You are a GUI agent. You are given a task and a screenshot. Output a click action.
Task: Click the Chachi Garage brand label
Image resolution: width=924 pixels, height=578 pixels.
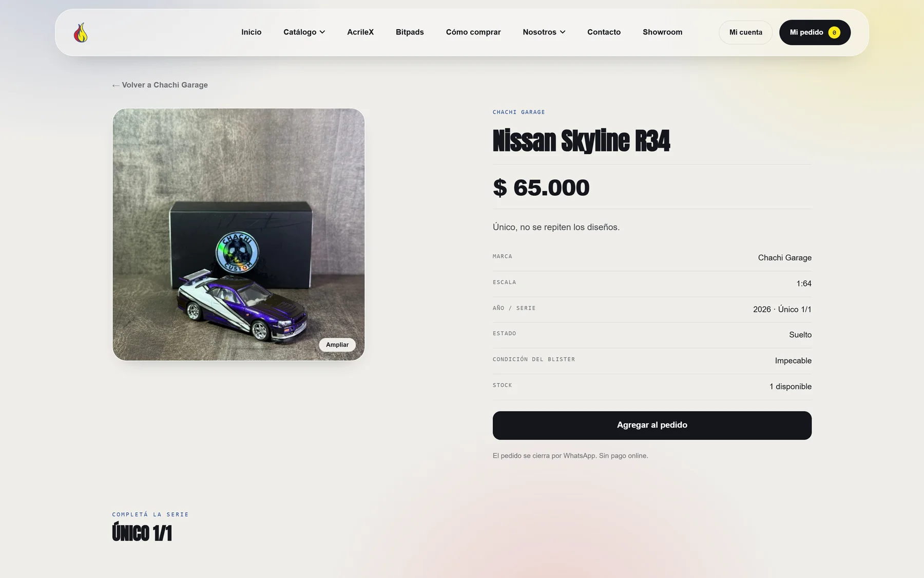(x=518, y=112)
